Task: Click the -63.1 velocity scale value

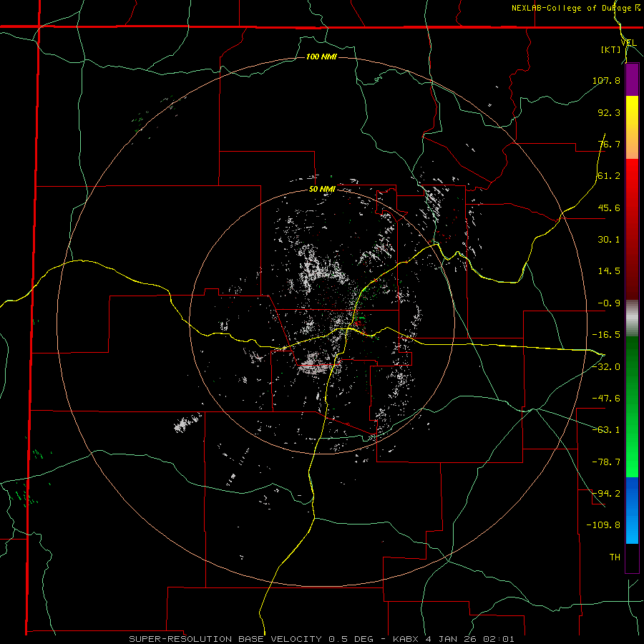Action: [606, 430]
